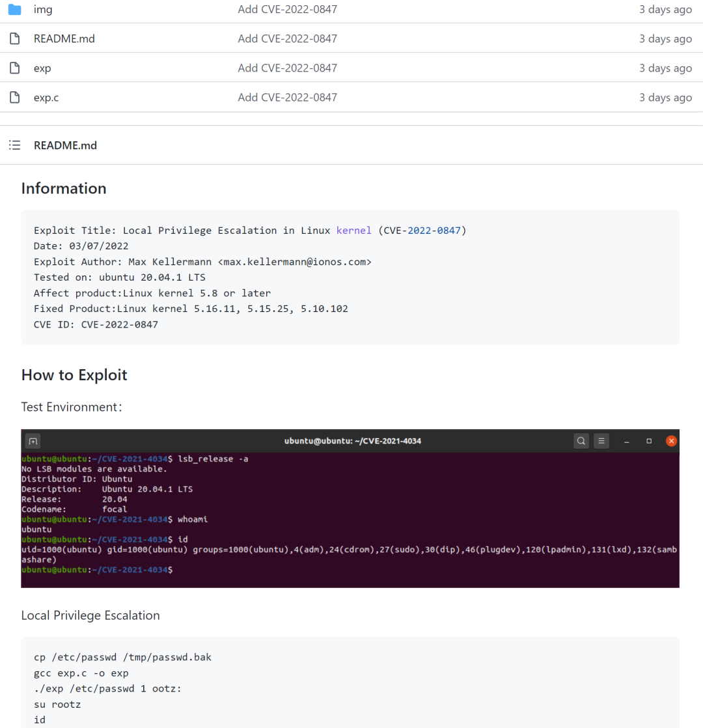Click the Exploit Title line
The width and height of the screenshot is (703, 728).
pyautogui.click(x=250, y=231)
